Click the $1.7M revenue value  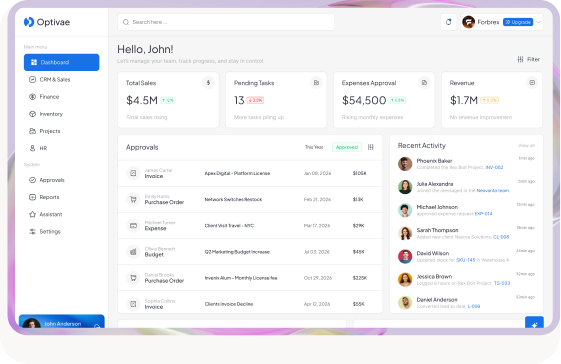(x=464, y=100)
